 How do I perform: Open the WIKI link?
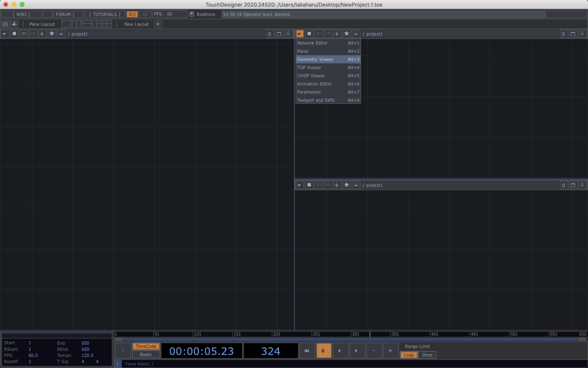point(21,14)
